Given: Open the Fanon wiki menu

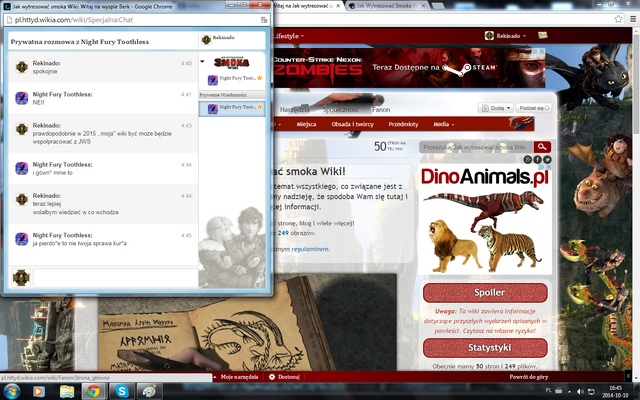Looking at the screenshot, I should tap(380, 109).
